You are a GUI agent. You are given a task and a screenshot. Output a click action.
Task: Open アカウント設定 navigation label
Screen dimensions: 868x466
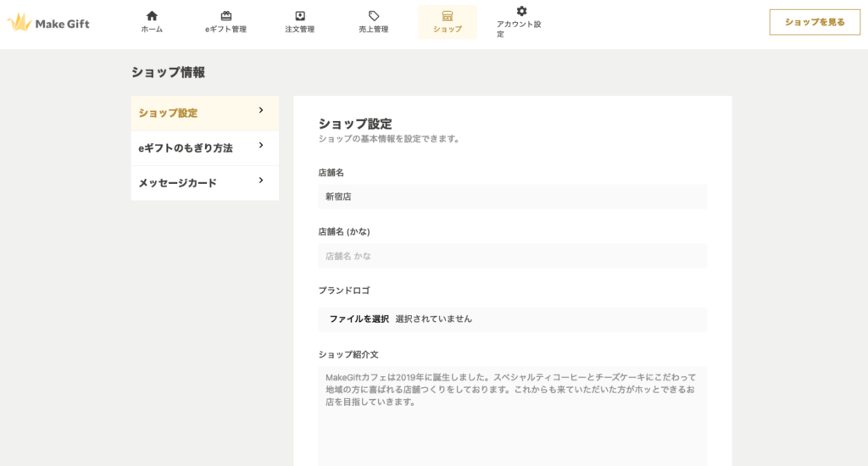pyautogui.click(x=519, y=29)
